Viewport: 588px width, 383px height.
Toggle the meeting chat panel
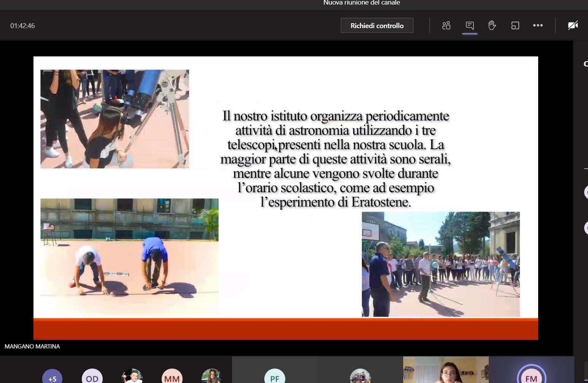click(x=470, y=25)
